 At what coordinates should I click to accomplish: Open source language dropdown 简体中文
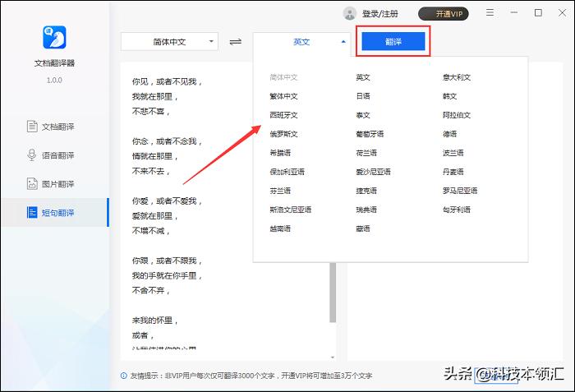click(169, 41)
